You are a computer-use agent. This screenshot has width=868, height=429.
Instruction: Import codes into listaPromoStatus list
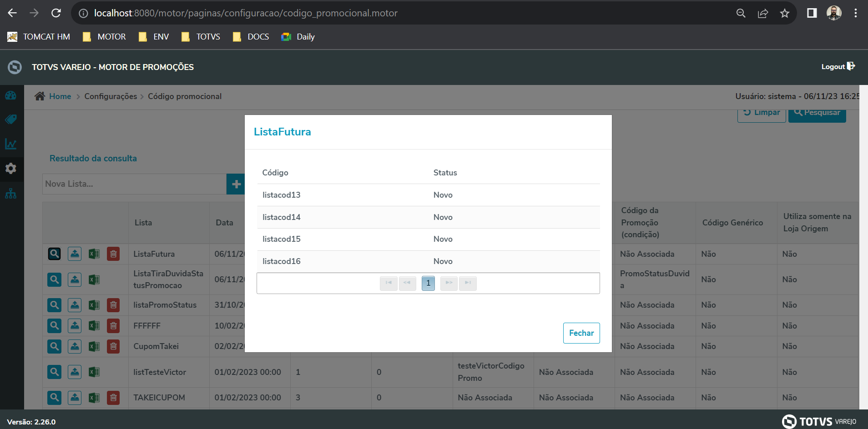[x=75, y=304]
